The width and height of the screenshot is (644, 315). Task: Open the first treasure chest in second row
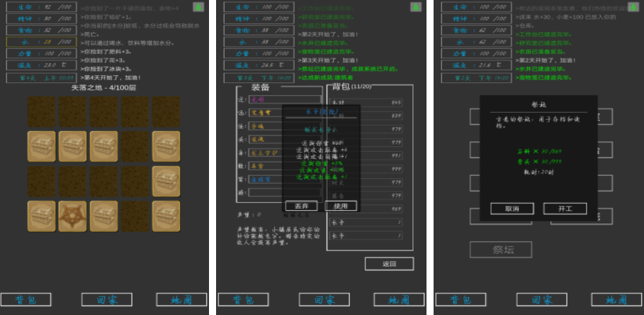coord(41,146)
